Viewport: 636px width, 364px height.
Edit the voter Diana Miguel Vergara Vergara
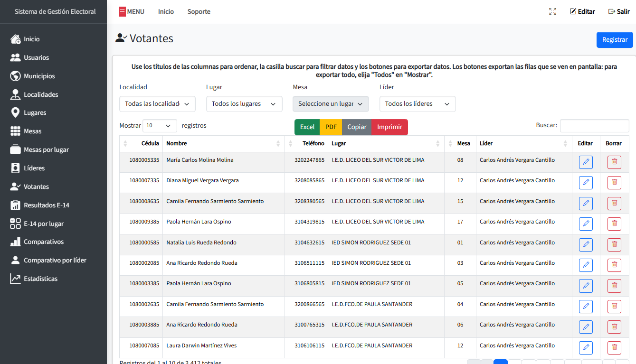click(x=586, y=183)
